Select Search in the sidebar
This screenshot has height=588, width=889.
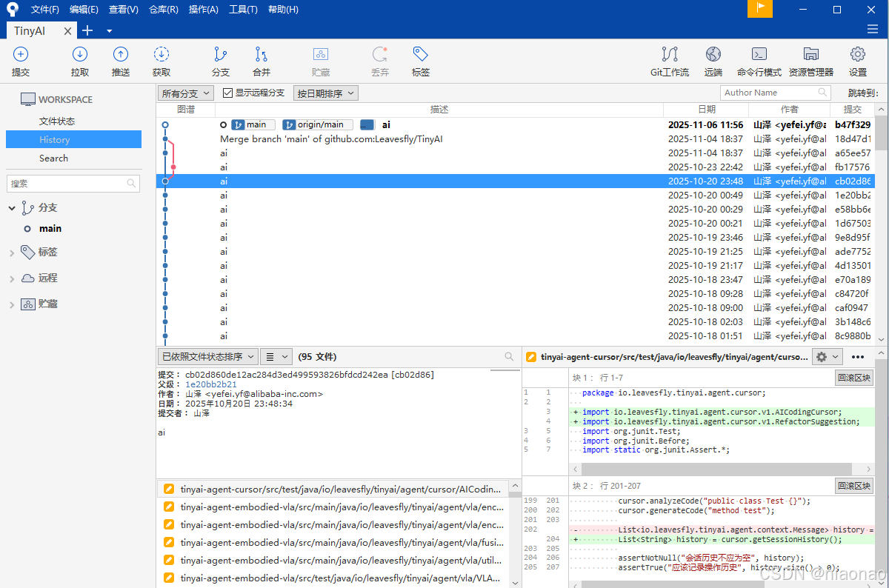[53, 158]
